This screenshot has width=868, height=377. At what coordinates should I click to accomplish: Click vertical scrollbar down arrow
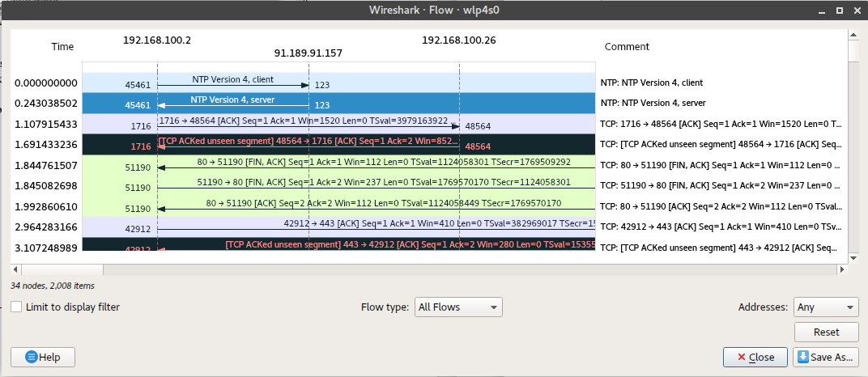pos(853,257)
